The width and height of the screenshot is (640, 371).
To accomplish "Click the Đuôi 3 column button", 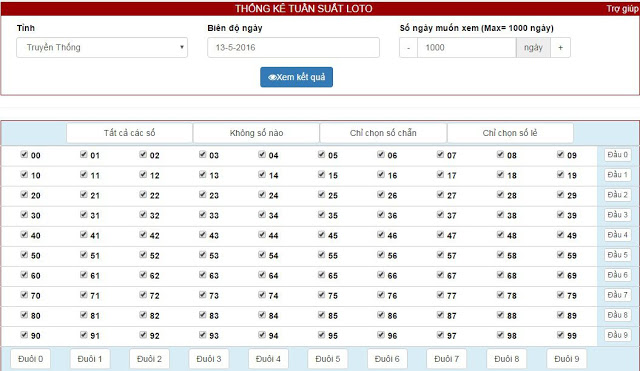I will coord(209,359).
